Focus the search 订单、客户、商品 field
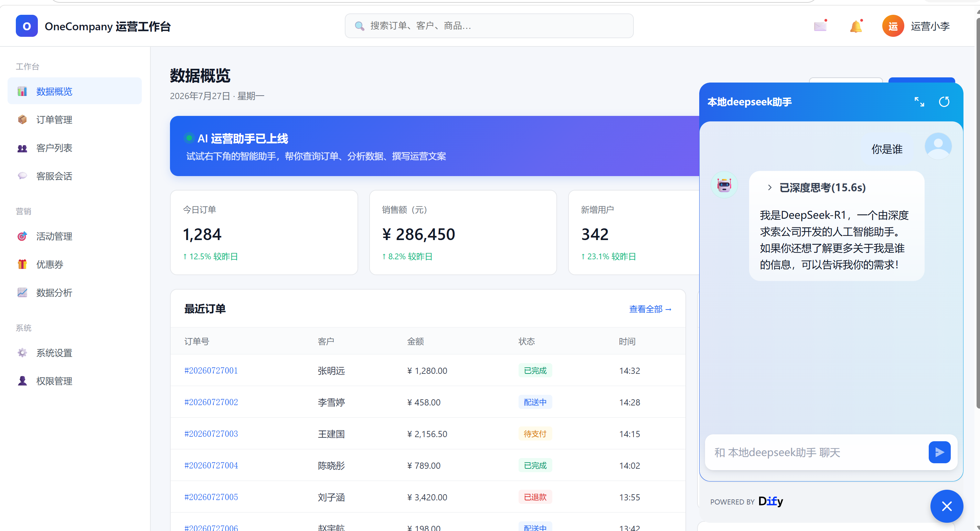 click(489, 26)
